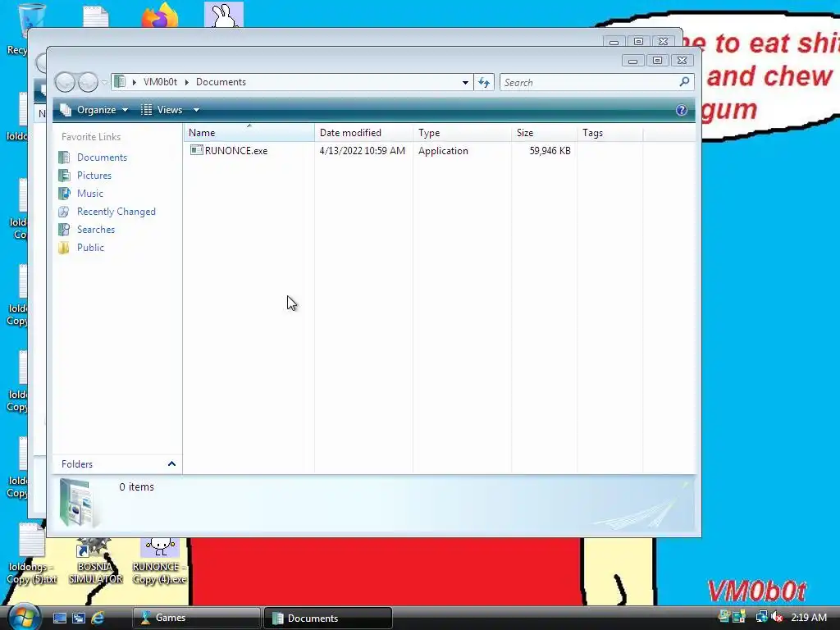Select loldongs - Copy (5).txt desktop icon
The width and height of the screenshot is (840, 630).
point(31,555)
